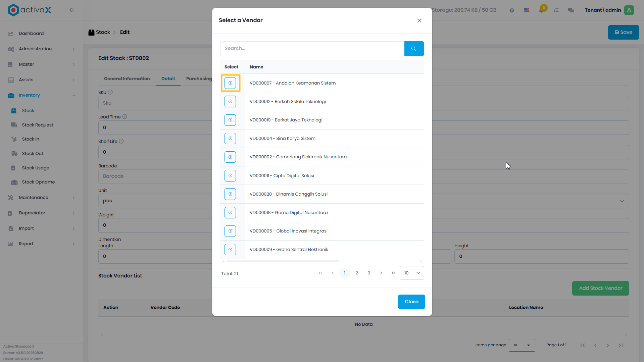Collapse the sidebar with double chevron icon
This screenshot has height=362, width=644.
point(71,10)
